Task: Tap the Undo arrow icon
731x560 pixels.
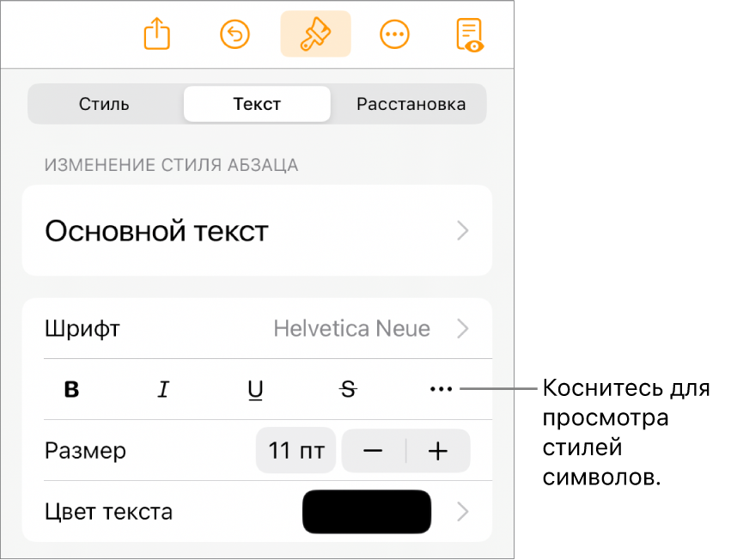Action: (x=235, y=34)
